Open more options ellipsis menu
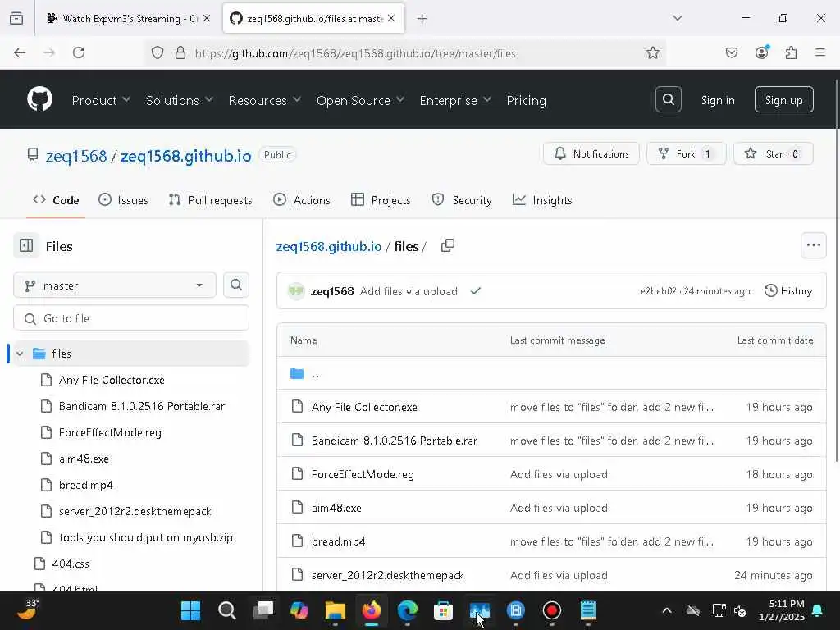This screenshot has width=840, height=630. click(813, 245)
